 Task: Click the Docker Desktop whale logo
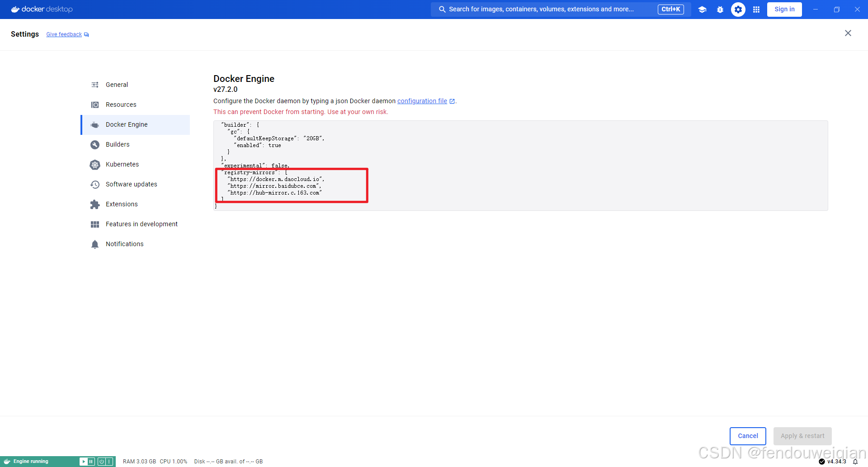point(15,9)
